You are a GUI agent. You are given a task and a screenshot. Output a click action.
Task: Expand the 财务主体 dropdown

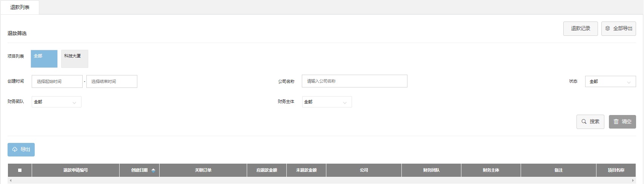(x=327, y=102)
